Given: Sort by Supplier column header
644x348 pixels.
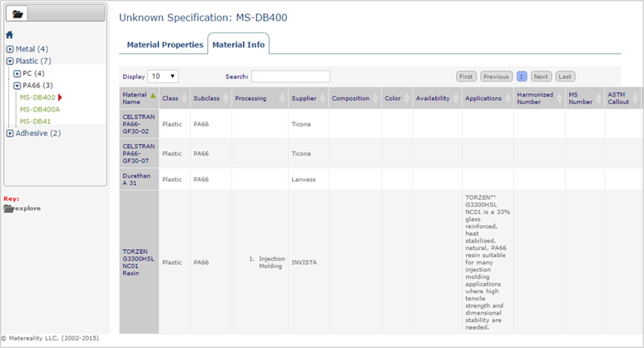Looking at the screenshot, I should click(x=308, y=98).
